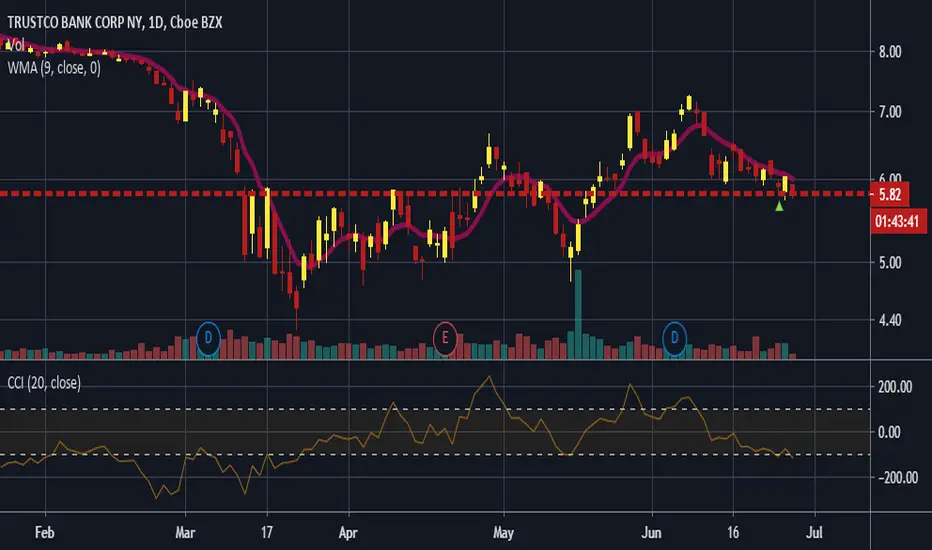932x550 pixels.
Task: Click the Vol indicator label
Action: 15,45
